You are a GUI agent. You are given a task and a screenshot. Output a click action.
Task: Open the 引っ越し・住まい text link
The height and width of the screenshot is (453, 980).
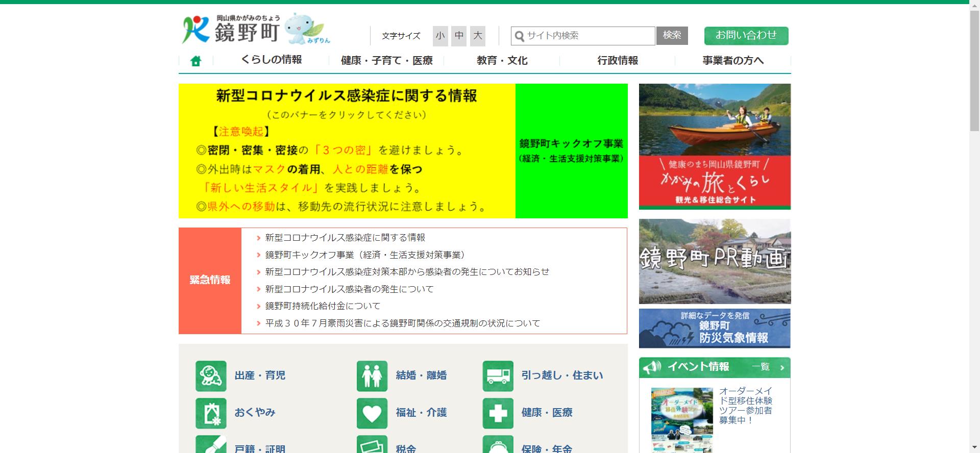point(562,375)
